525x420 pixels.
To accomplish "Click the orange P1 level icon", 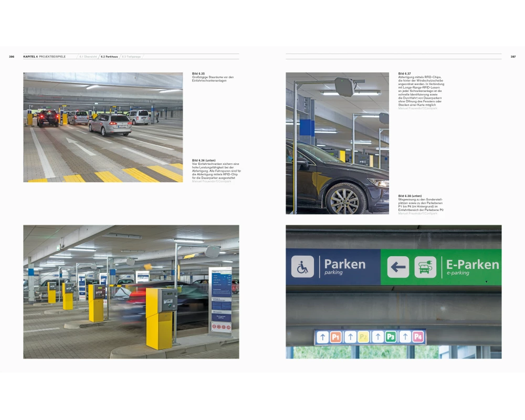I will [336, 337].
